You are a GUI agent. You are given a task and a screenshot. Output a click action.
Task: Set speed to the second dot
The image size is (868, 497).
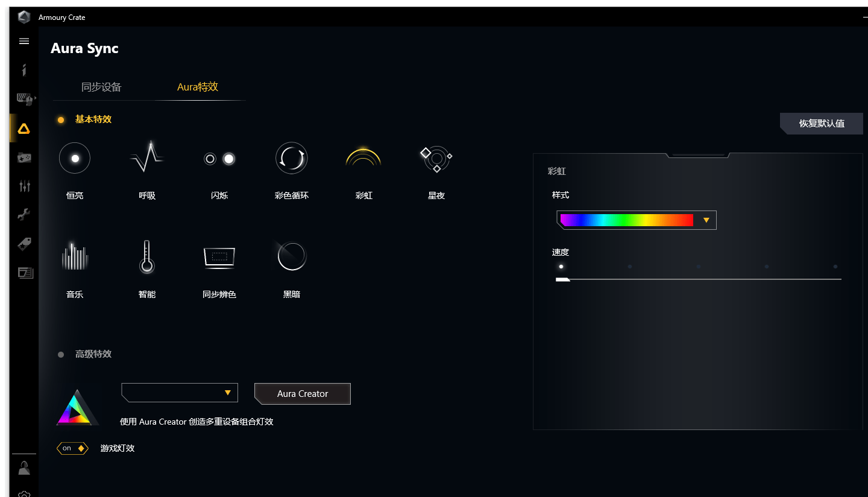click(x=630, y=266)
